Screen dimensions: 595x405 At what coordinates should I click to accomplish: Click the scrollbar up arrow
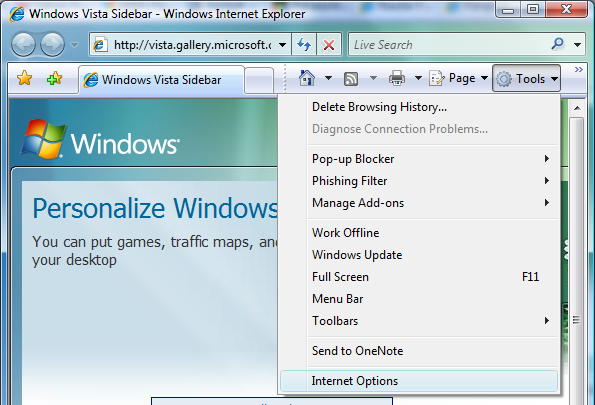point(577,108)
